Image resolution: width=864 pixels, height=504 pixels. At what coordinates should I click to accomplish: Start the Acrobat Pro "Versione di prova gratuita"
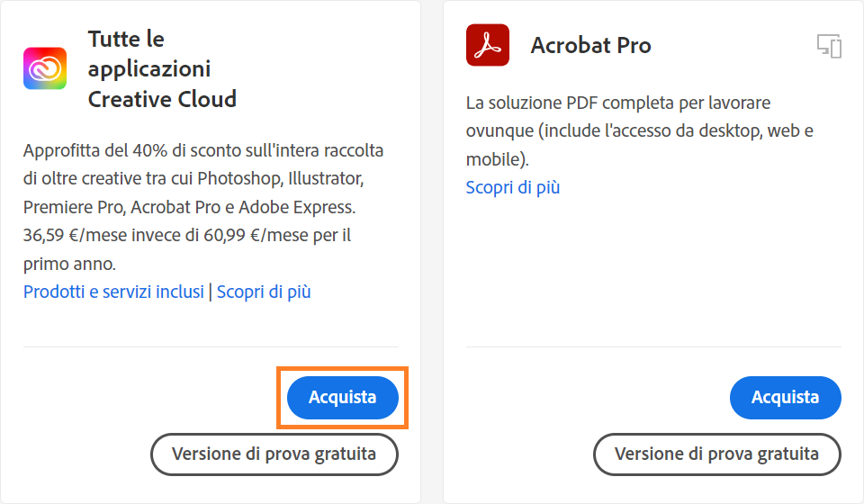point(716,454)
